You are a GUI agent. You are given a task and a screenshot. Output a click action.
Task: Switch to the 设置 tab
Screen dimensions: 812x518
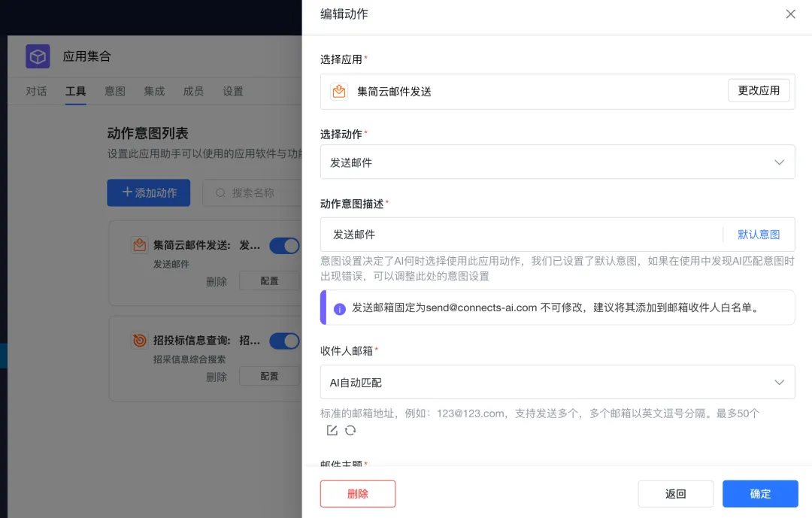click(x=233, y=91)
